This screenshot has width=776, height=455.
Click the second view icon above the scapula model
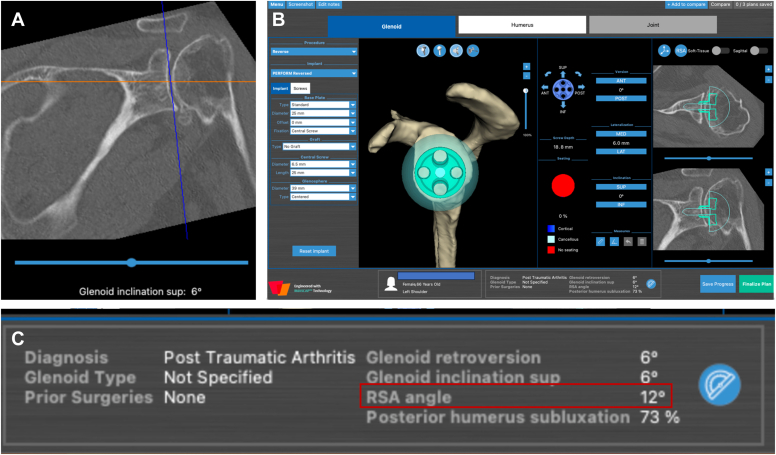pos(440,51)
